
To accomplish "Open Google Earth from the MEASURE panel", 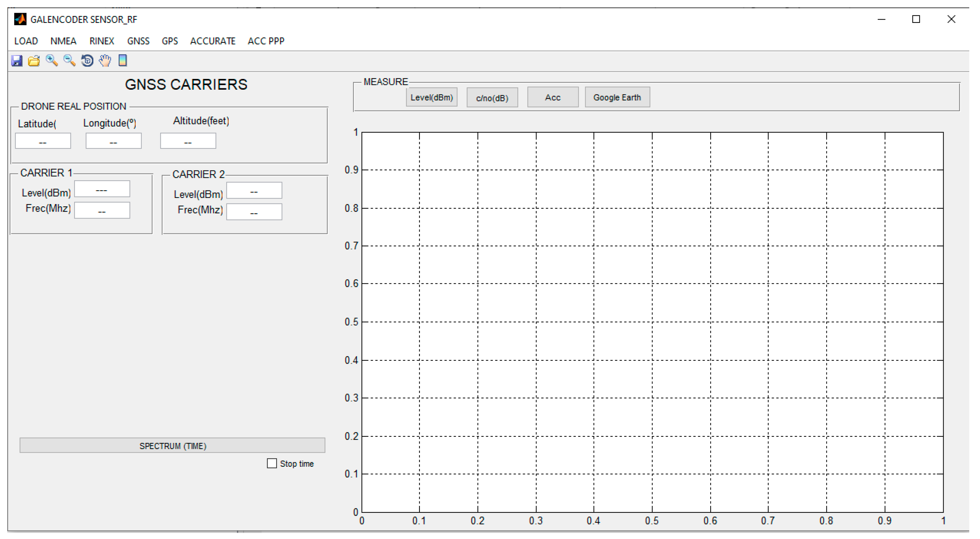I will pos(617,97).
